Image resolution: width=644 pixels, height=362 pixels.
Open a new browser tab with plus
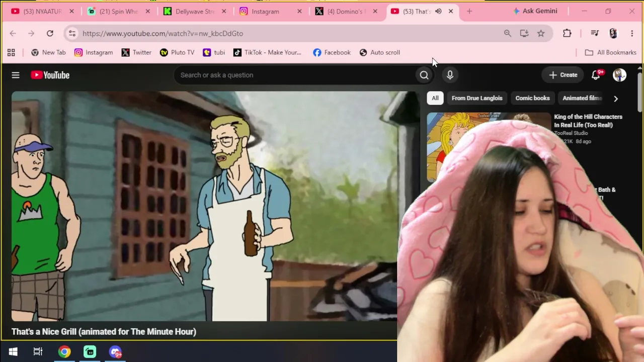point(469,11)
